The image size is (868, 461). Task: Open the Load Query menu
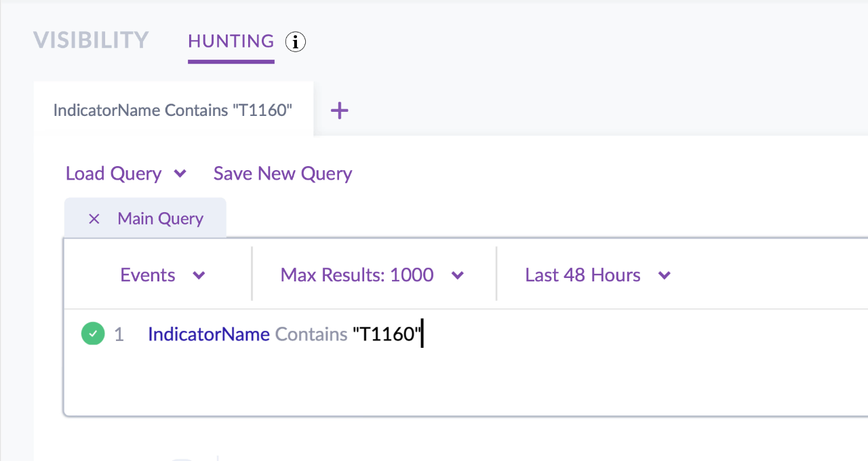[113, 174]
